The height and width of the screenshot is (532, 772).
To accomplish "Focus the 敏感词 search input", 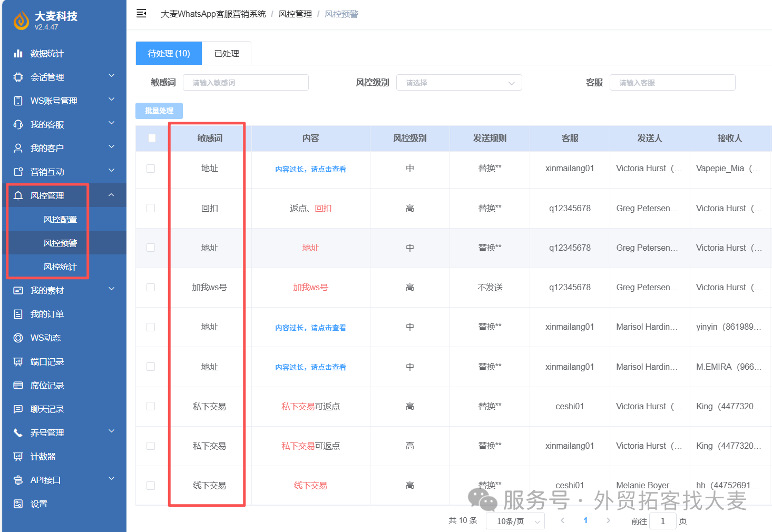I will [246, 83].
